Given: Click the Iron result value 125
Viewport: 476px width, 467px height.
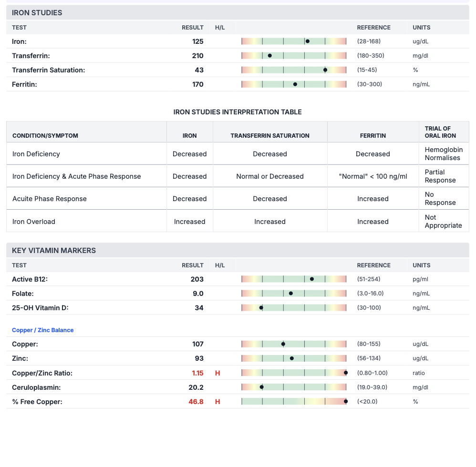Looking at the screenshot, I should click(x=197, y=41).
